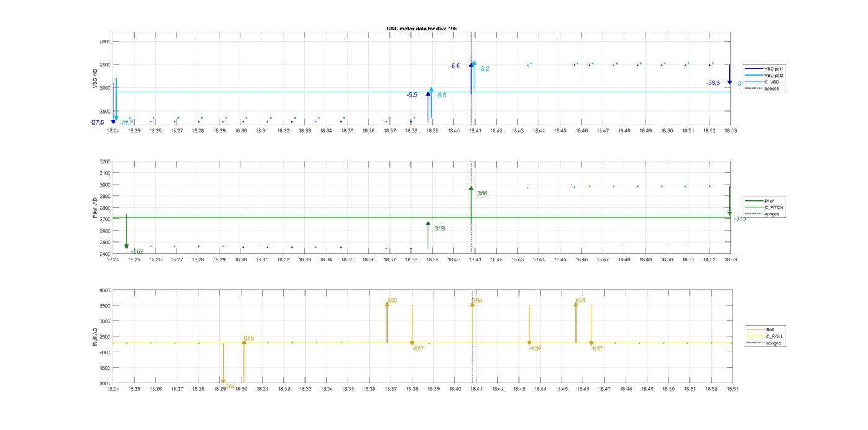Click the '-5.6' VBD data label
The height and width of the screenshot is (430, 868).
coord(455,66)
